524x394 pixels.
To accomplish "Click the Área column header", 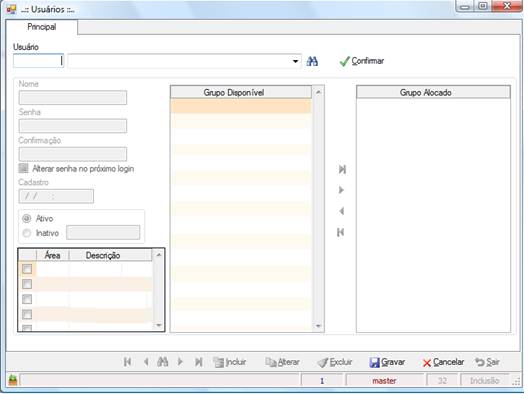I will point(52,255).
